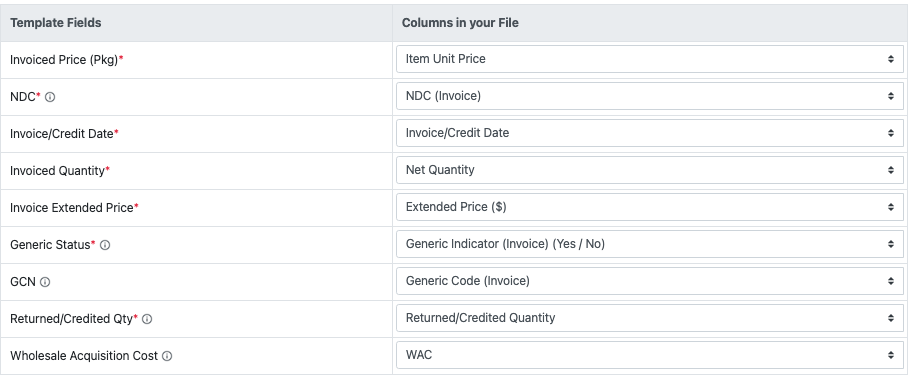Open the Item Unit Price dropdown
910x383 pixels.
649,59
